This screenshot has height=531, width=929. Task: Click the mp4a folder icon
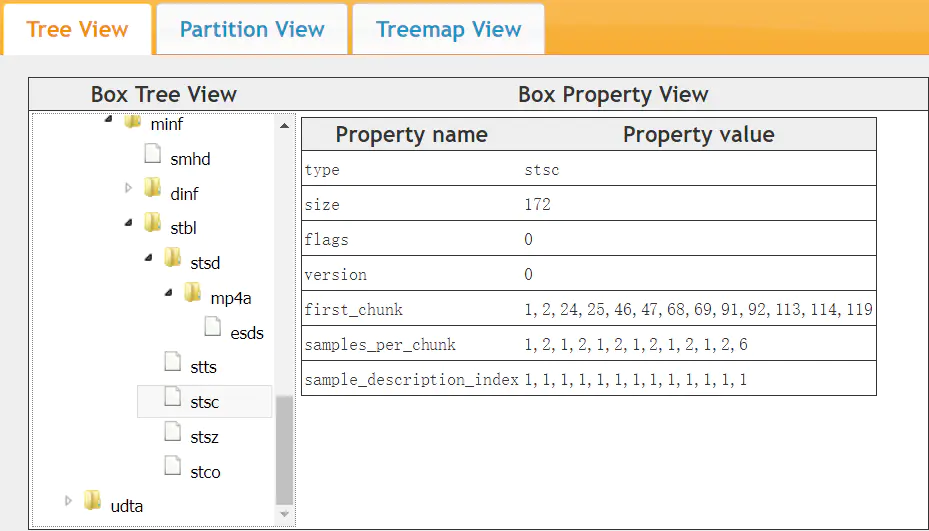coord(193,292)
